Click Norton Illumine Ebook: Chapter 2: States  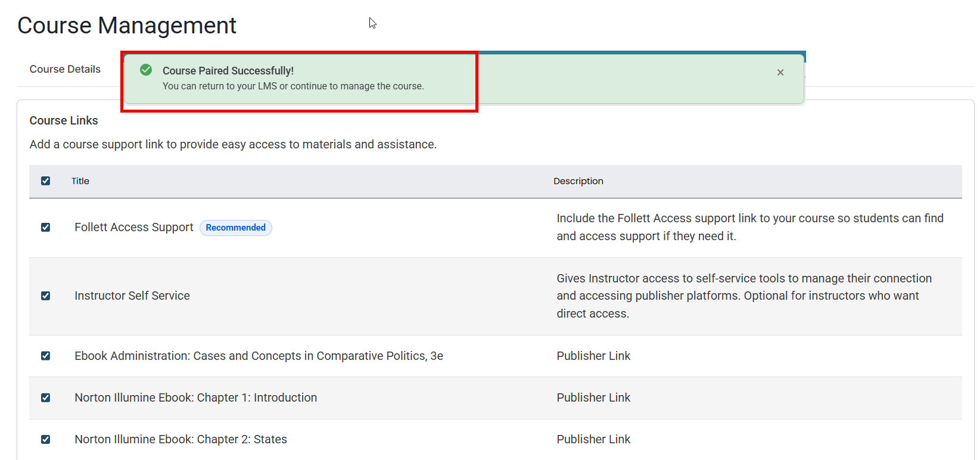pos(181,439)
